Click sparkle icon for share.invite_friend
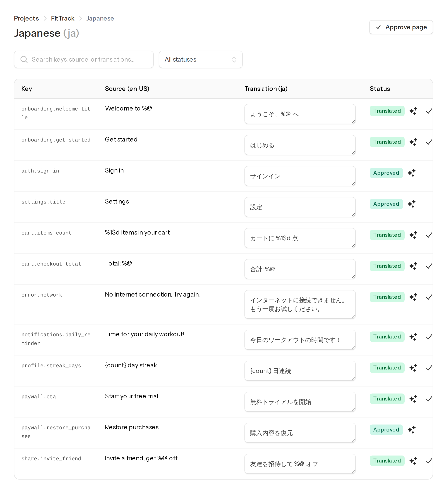Screen dimensions: 447x504 [413, 461]
